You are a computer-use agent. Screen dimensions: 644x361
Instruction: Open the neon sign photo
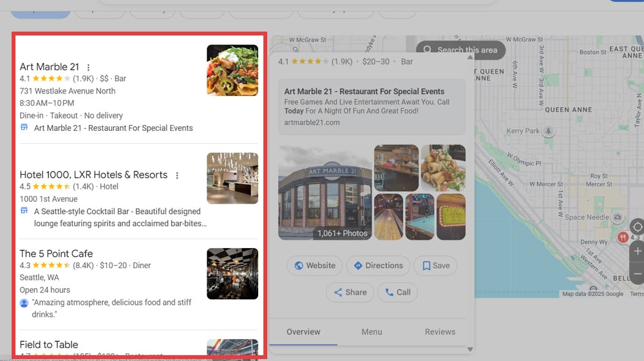point(451,217)
